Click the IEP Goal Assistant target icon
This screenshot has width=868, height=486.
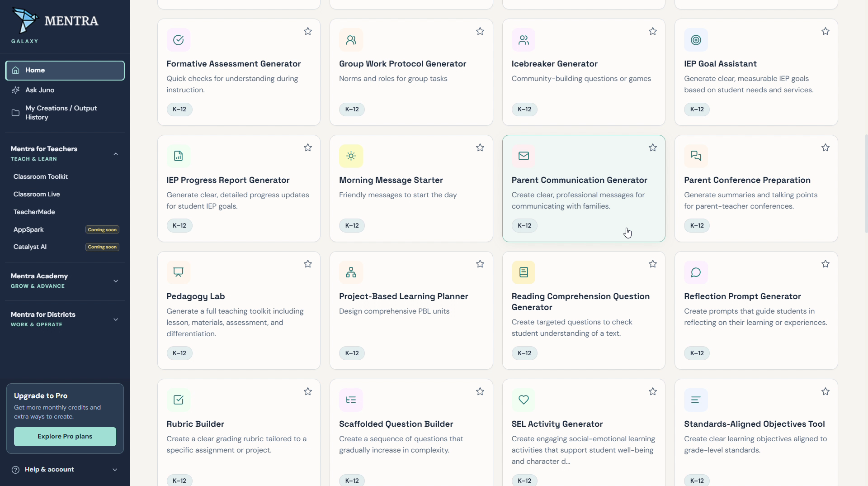point(696,40)
